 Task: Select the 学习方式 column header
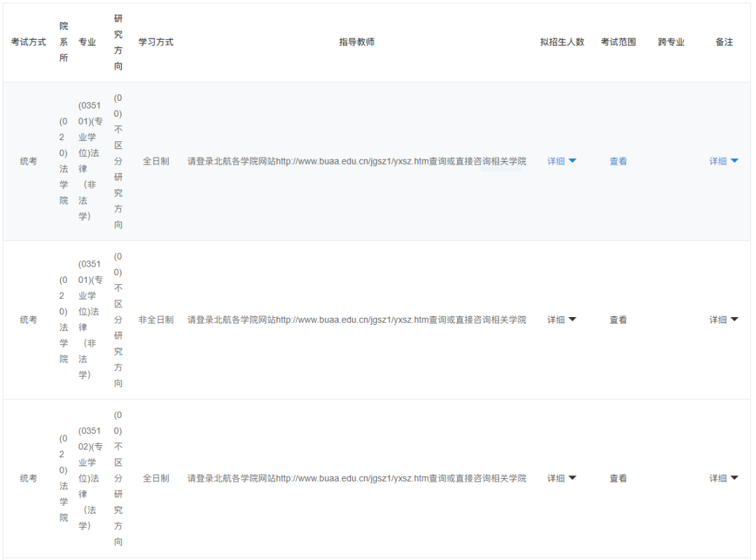(x=156, y=42)
